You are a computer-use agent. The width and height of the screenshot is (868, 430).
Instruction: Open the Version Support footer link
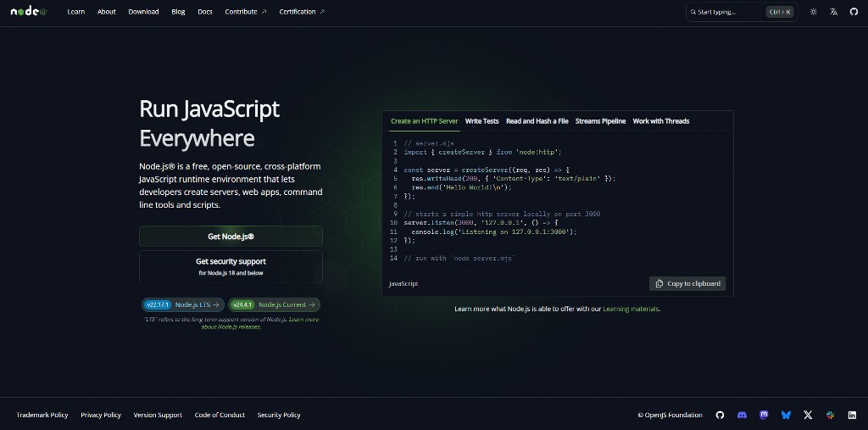coord(158,415)
